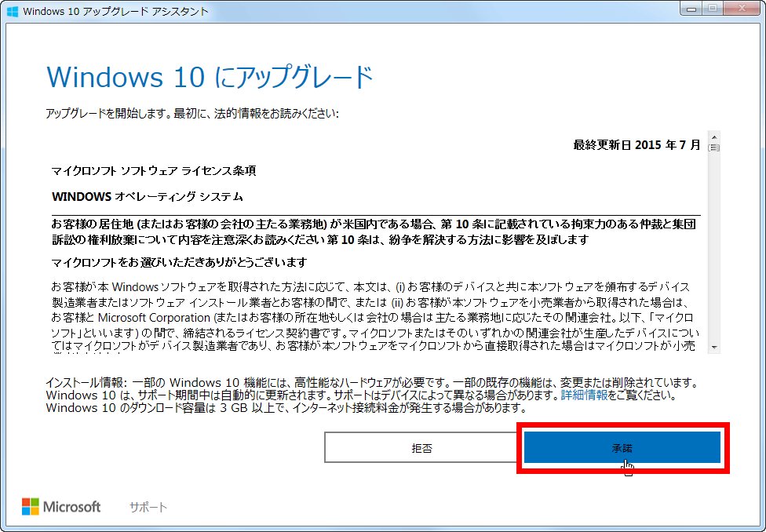Click the 拒否 (Decline) button
Image resolution: width=766 pixels, height=532 pixels.
[x=422, y=447]
